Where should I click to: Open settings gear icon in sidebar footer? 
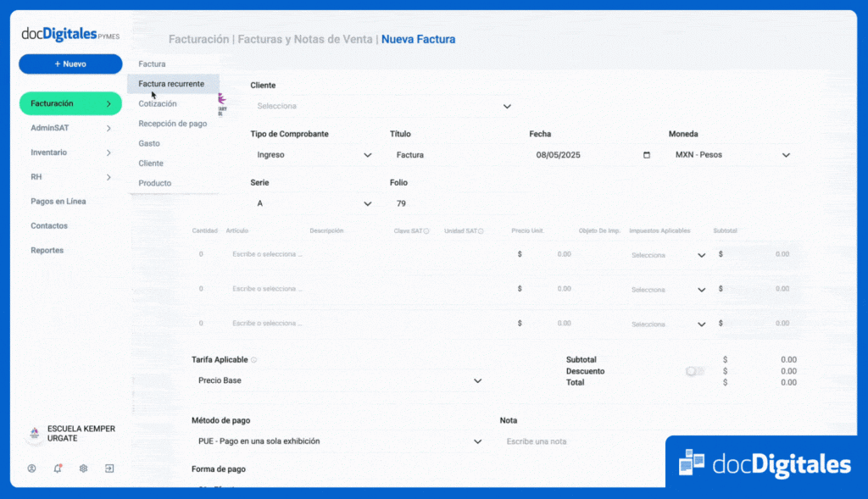84,469
